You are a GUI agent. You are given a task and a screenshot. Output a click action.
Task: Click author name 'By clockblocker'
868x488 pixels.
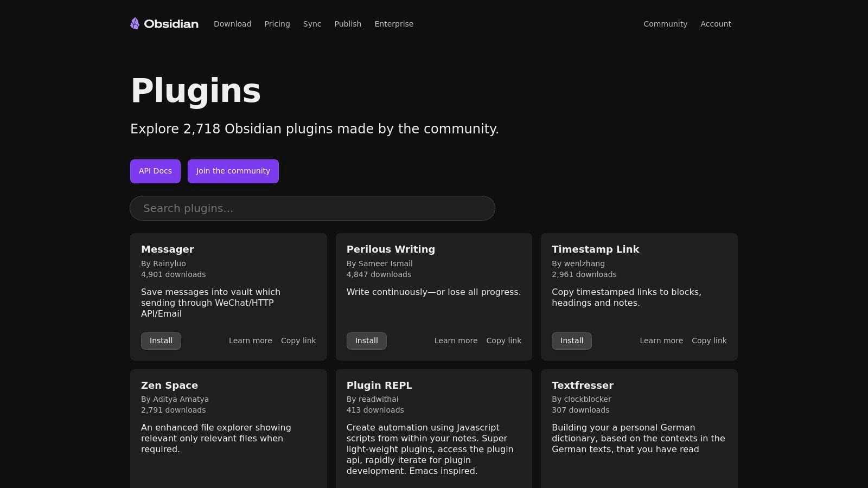point(582,399)
